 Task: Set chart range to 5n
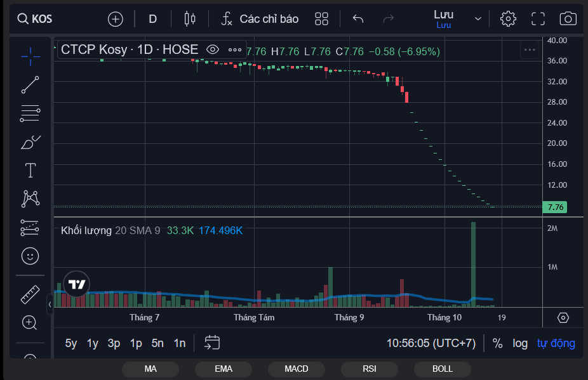tap(157, 343)
